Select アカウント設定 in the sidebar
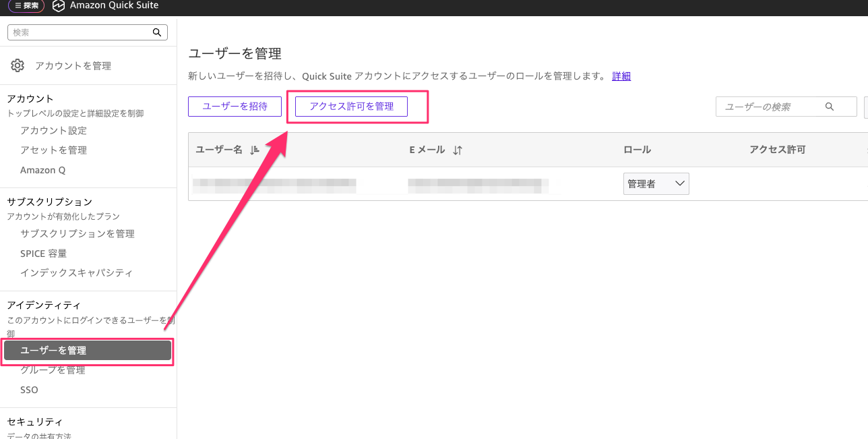Screen dimensions: 868x439 pos(53,130)
